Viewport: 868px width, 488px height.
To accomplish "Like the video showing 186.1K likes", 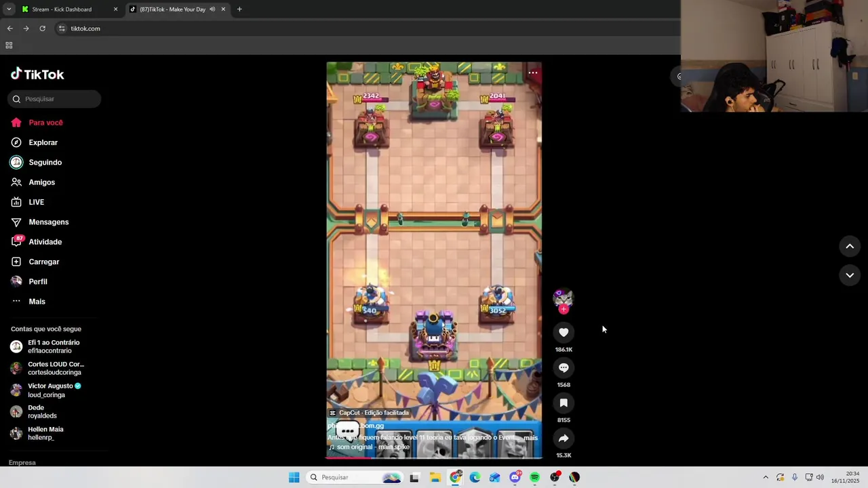I will 564,332.
